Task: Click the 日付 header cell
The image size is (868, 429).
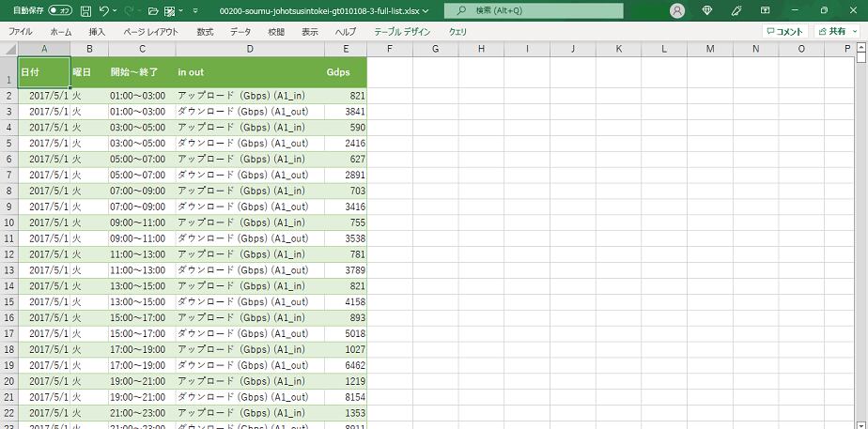Action: (x=44, y=72)
